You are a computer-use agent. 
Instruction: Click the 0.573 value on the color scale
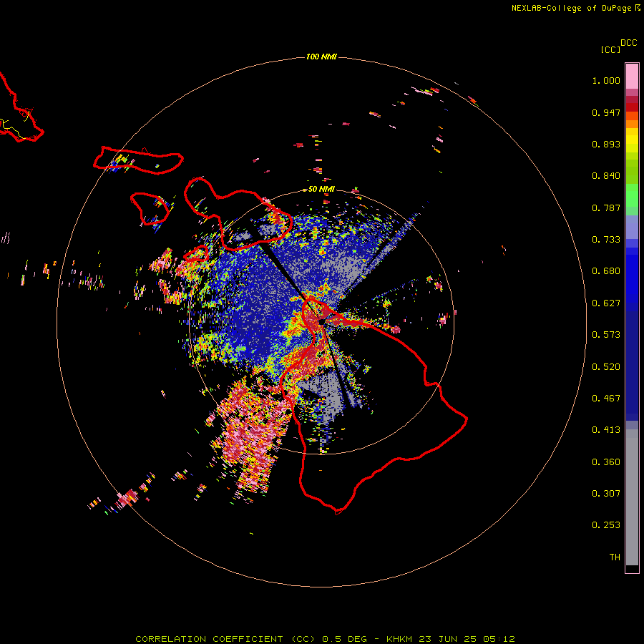pyautogui.click(x=606, y=335)
